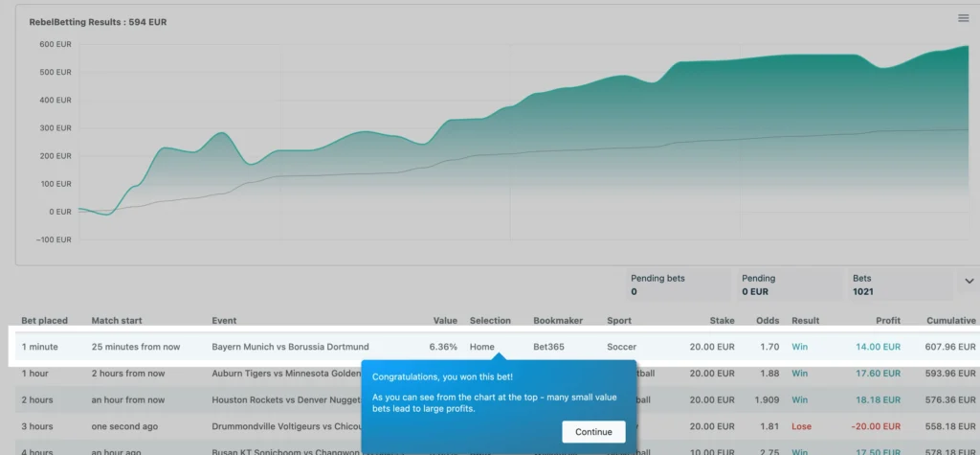980x455 pixels.
Task: Click the Continue button in the tooltip
Action: pyautogui.click(x=593, y=432)
